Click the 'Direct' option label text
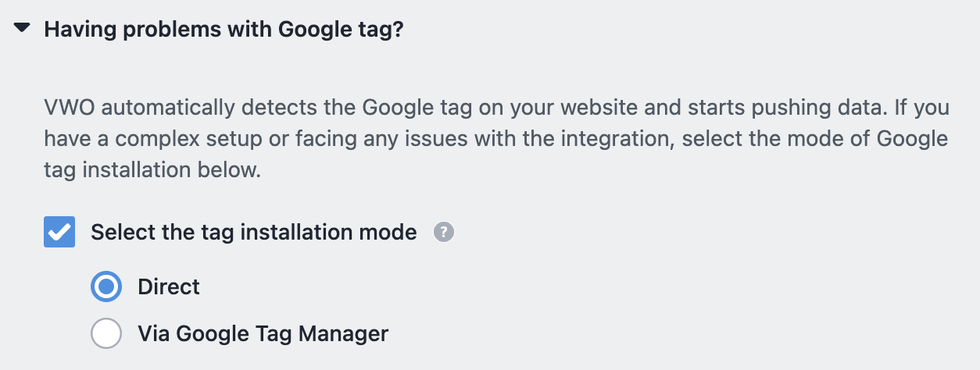Screen dimensions: 980x370 click(169, 286)
